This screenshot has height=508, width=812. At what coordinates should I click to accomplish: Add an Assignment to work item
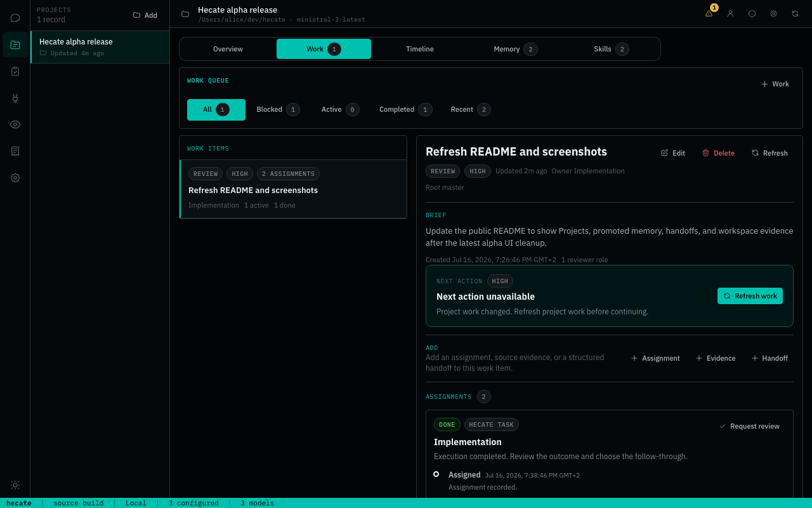pyautogui.click(x=655, y=358)
